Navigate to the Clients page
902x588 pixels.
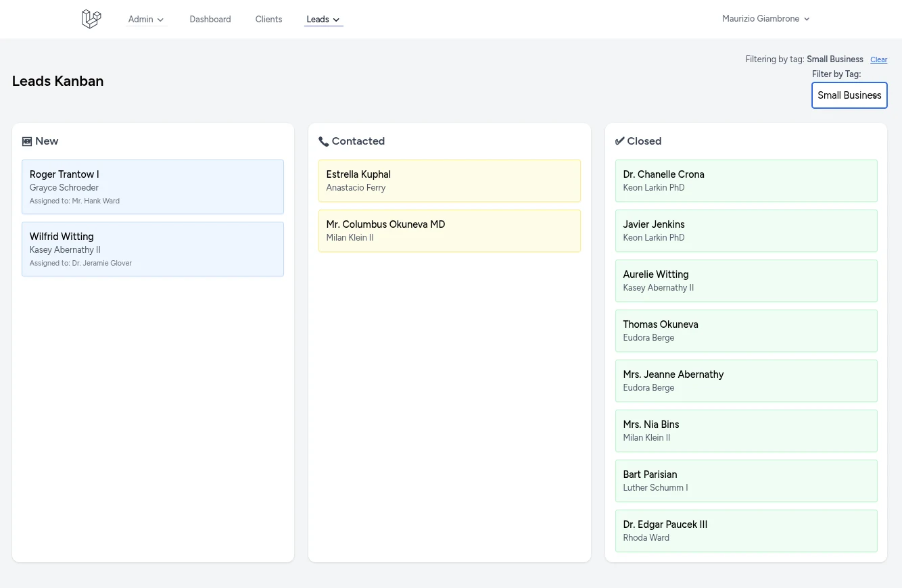click(268, 20)
